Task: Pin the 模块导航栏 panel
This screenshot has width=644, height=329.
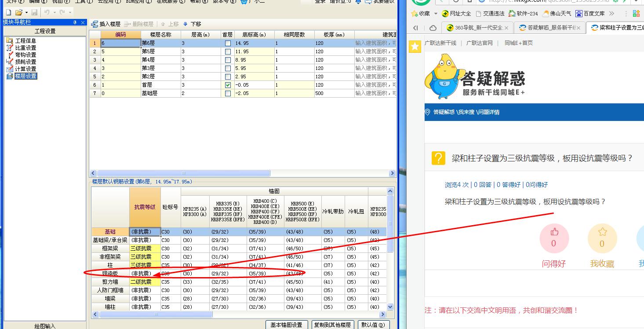Action: (x=75, y=22)
